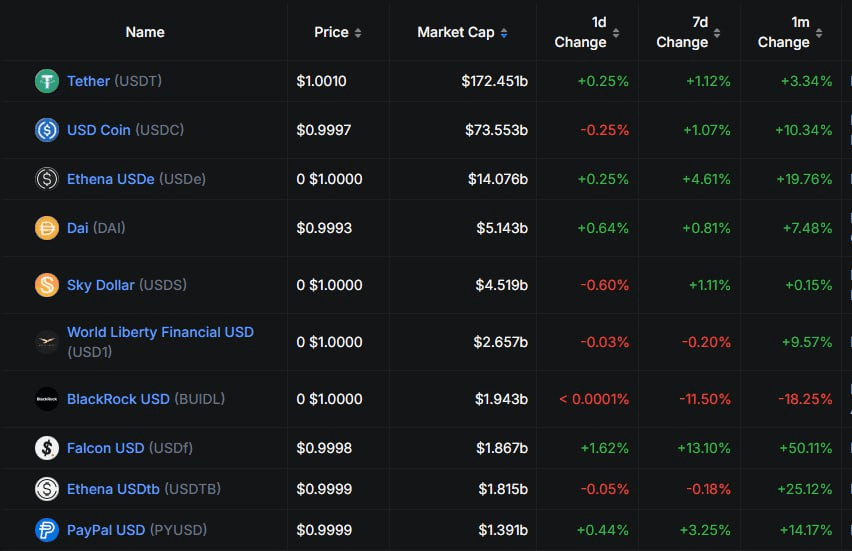Open the Ethena USDtb link
The height and width of the screenshot is (551, 852).
click(x=113, y=489)
